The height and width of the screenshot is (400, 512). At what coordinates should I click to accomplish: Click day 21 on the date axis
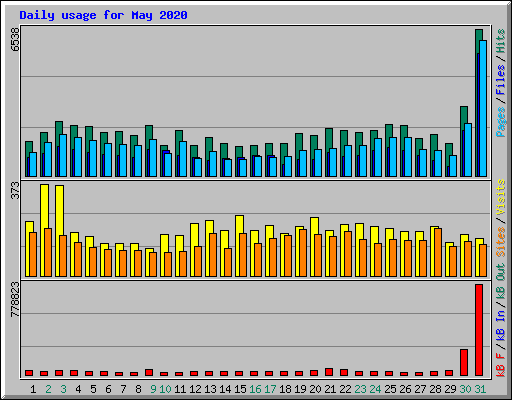coord(330,389)
